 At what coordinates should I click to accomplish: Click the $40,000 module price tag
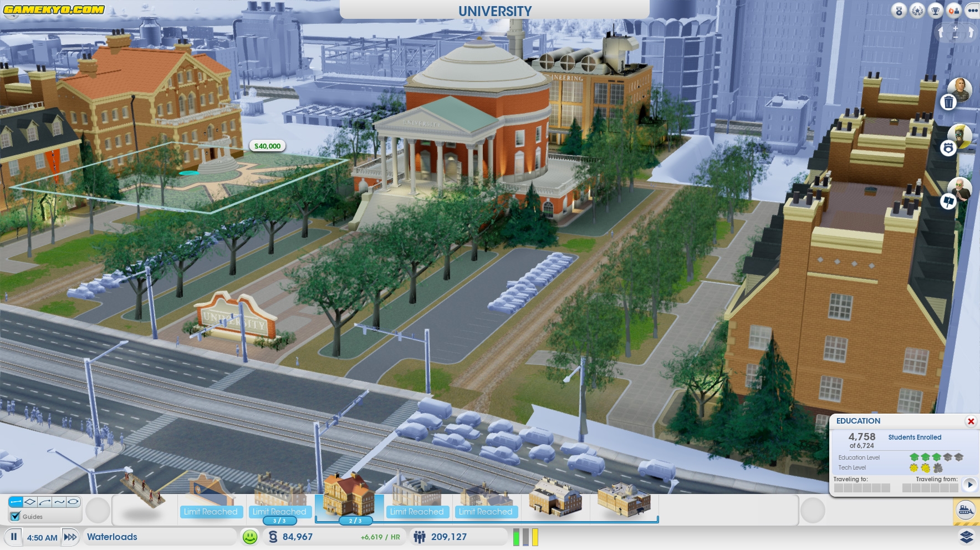pos(267,146)
